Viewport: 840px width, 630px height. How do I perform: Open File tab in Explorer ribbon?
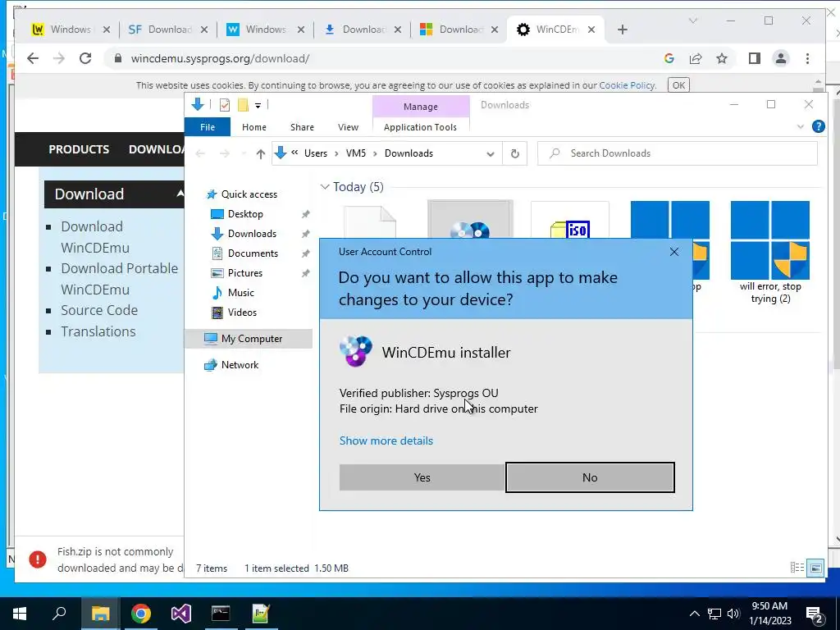[x=208, y=127]
